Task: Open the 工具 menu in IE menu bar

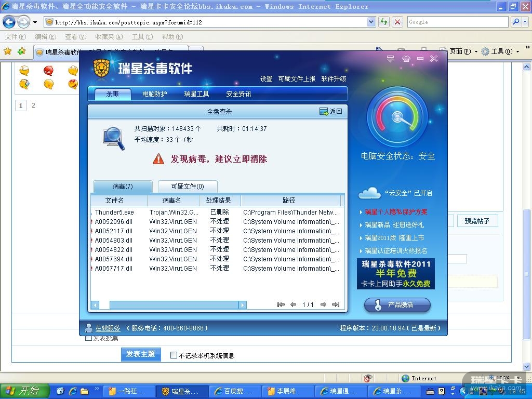Action: [142, 37]
